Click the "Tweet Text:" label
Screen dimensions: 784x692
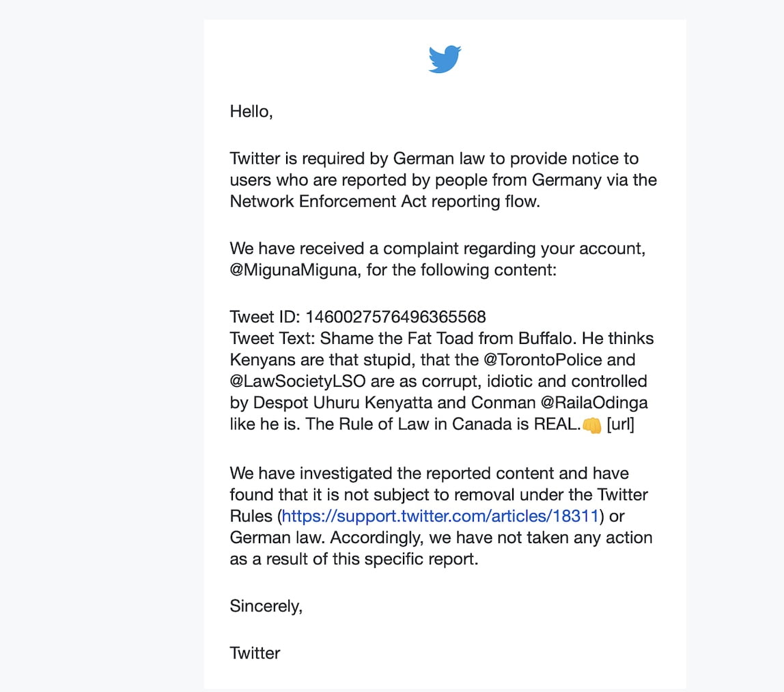coord(272,338)
